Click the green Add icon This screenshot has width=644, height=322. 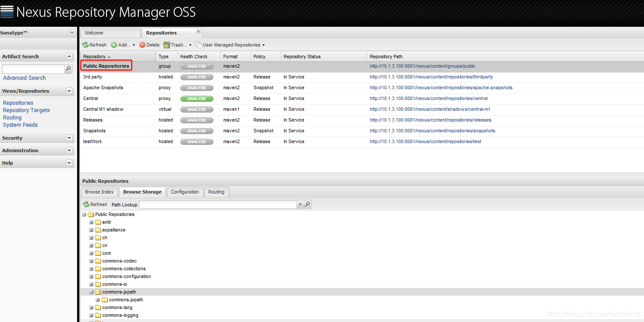coord(114,45)
